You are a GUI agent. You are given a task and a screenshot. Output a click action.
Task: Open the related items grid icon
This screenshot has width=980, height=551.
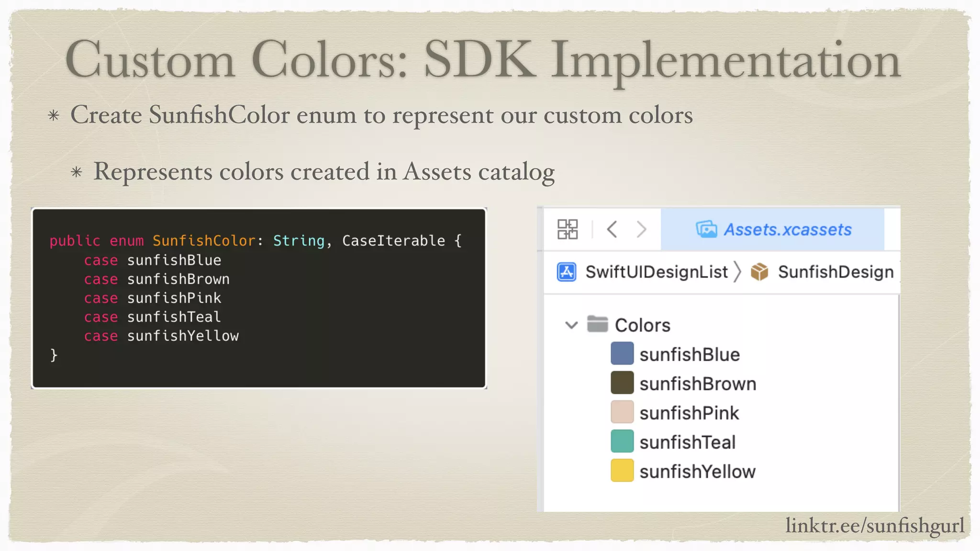[568, 229]
